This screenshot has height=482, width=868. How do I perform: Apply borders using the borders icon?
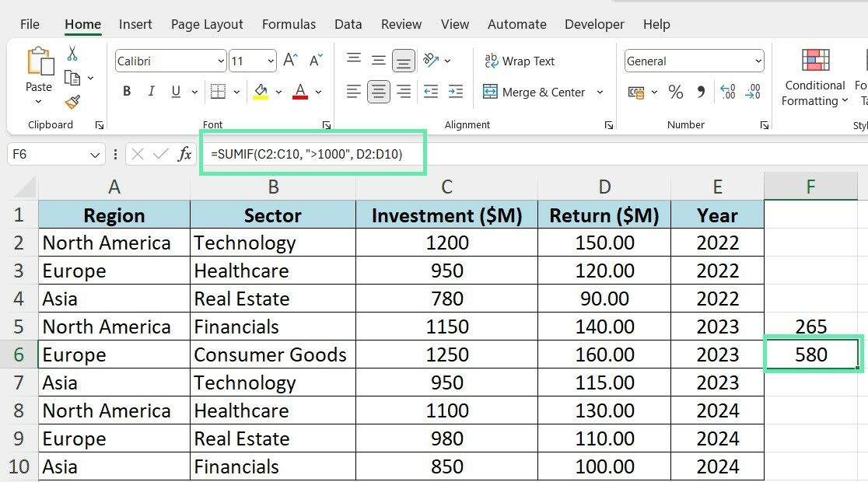[218, 91]
